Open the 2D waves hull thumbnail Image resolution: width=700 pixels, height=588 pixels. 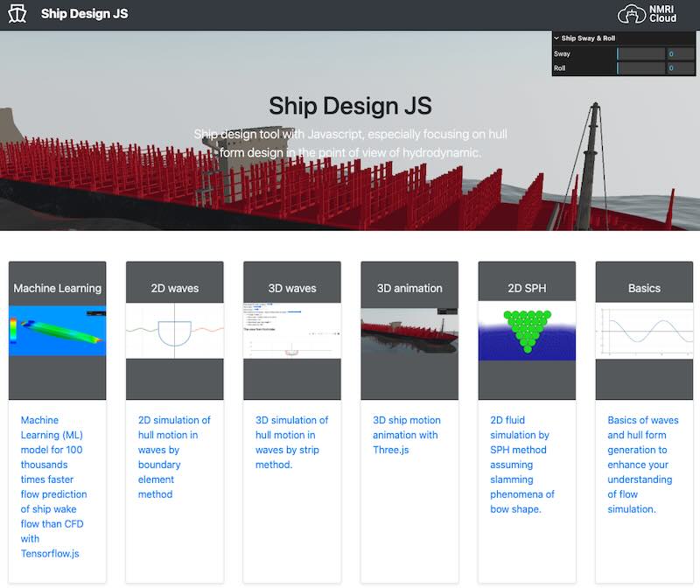point(174,331)
